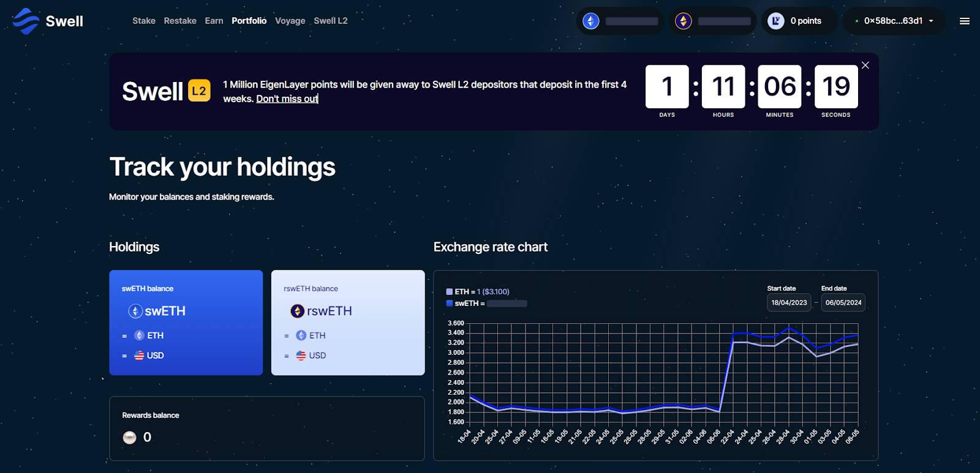
Task: Click "Monitor your balances and staking rewards." text
Action: pyautogui.click(x=192, y=197)
